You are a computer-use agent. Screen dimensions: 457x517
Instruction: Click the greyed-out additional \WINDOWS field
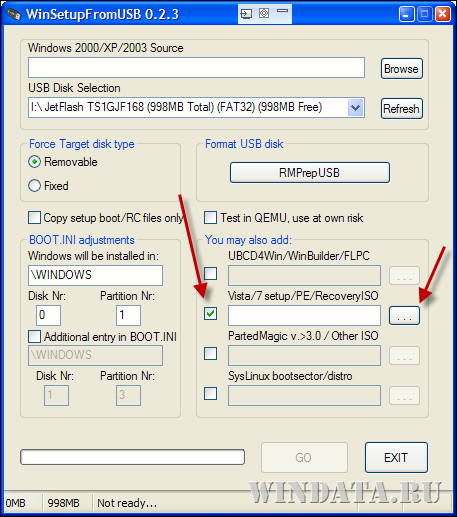point(95,355)
